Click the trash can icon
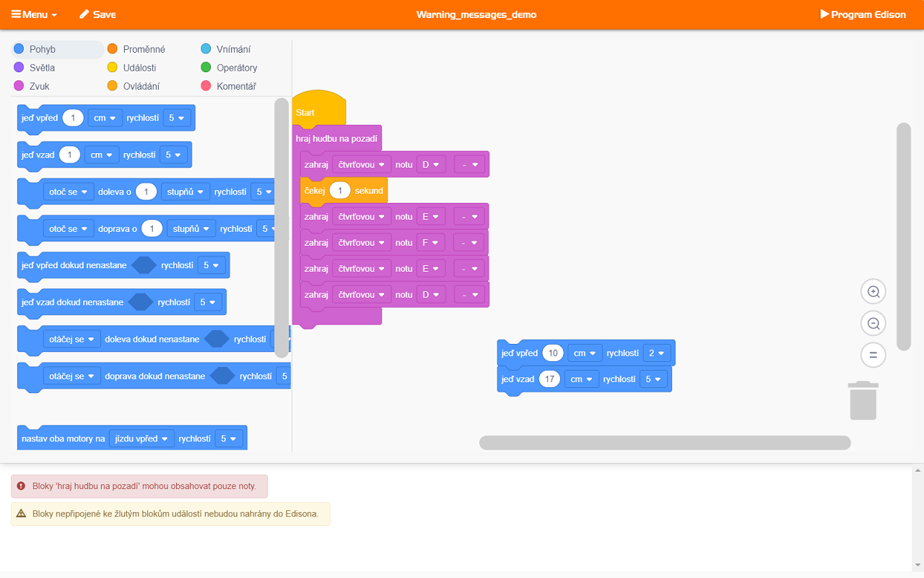The height and width of the screenshot is (578, 924). pos(863,400)
